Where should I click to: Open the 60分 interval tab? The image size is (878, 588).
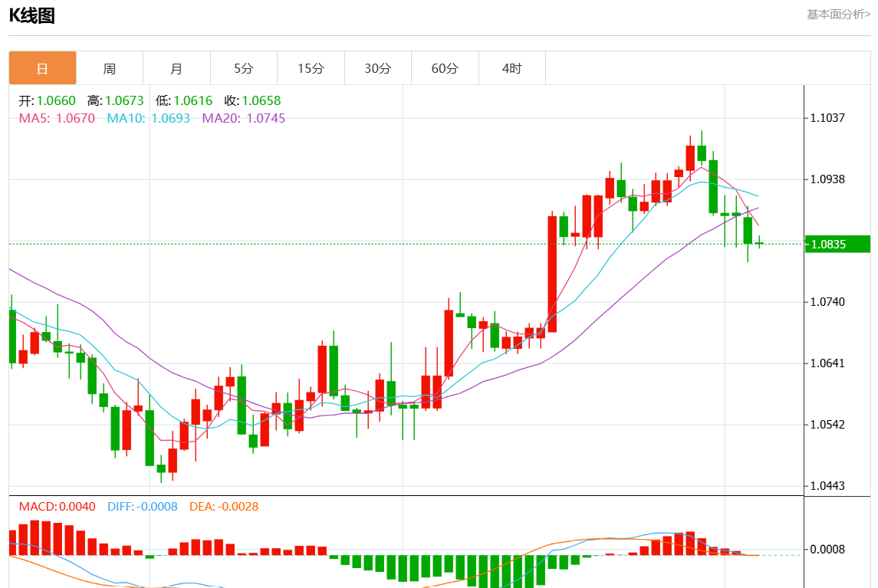(446, 68)
